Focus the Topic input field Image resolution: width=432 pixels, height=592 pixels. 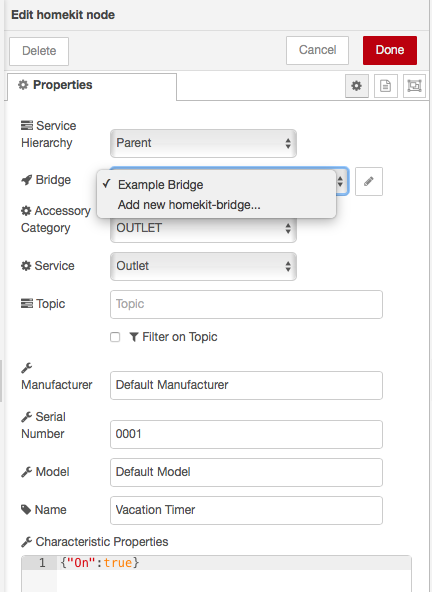[x=246, y=304]
